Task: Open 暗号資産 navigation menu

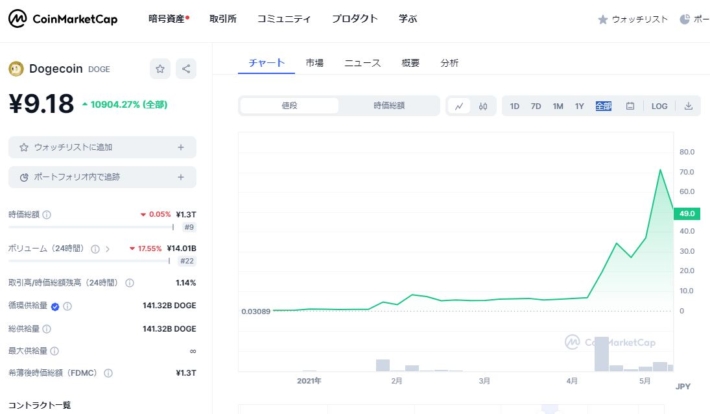Action: (x=169, y=19)
